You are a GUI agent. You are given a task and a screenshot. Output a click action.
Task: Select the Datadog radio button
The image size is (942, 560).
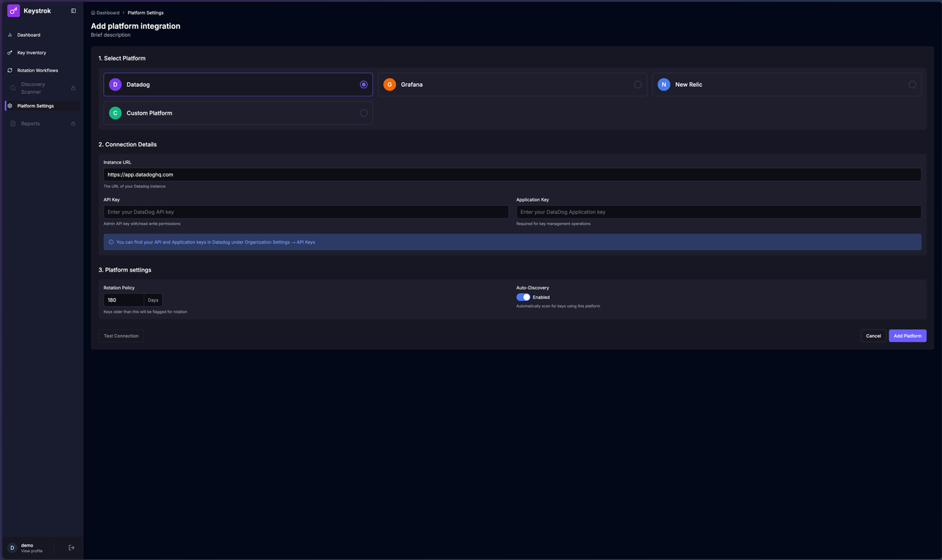coord(364,85)
